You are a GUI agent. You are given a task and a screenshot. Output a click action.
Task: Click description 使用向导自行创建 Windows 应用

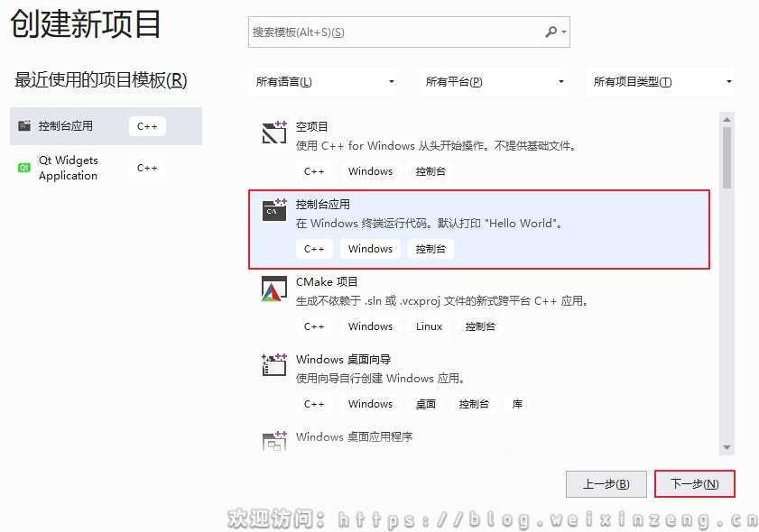pyautogui.click(x=381, y=378)
